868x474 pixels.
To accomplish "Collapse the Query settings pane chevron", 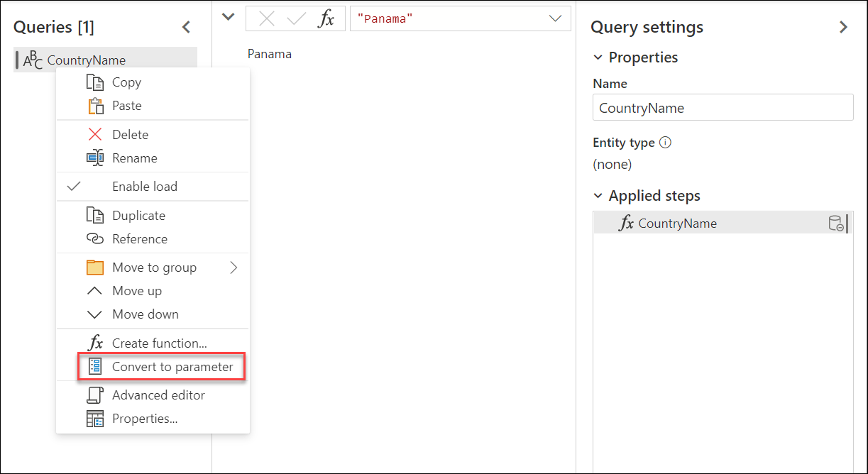I will tap(843, 27).
